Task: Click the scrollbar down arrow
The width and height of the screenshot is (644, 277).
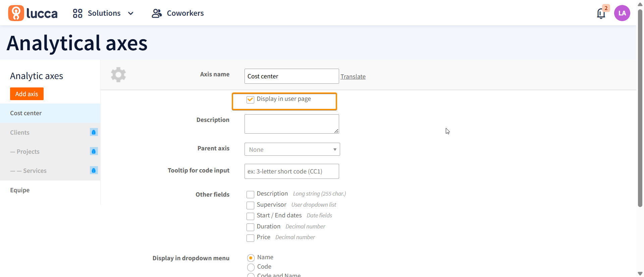Action: tap(640, 274)
